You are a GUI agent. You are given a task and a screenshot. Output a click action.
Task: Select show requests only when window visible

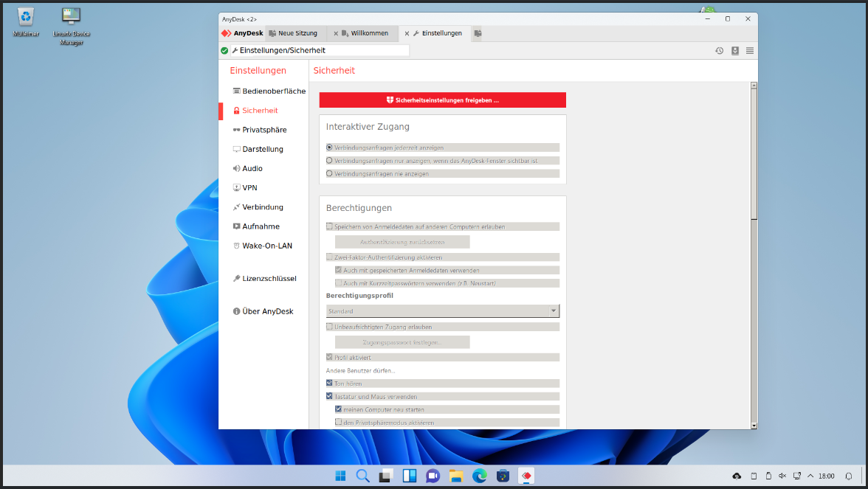coord(329,161)
